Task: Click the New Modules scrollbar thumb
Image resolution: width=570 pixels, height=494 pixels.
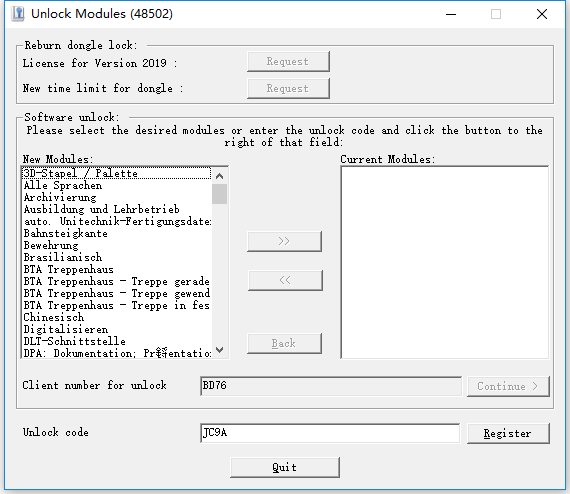Action: pyautogui.click(x=219, y=194)
